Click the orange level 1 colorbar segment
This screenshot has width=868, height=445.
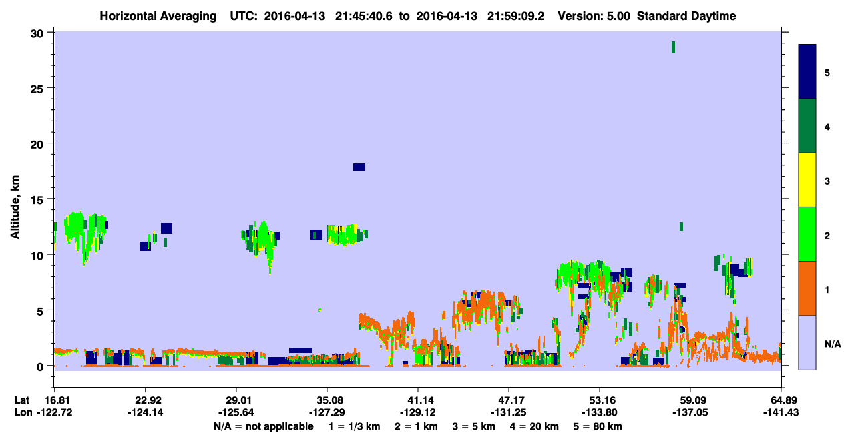pyautogui.click(x=807, y=288)
